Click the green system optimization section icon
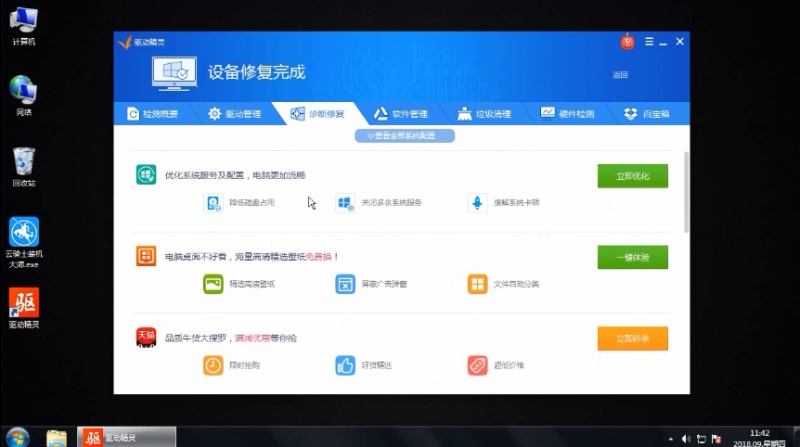This screenshot has height=447, width=800. 146,175
